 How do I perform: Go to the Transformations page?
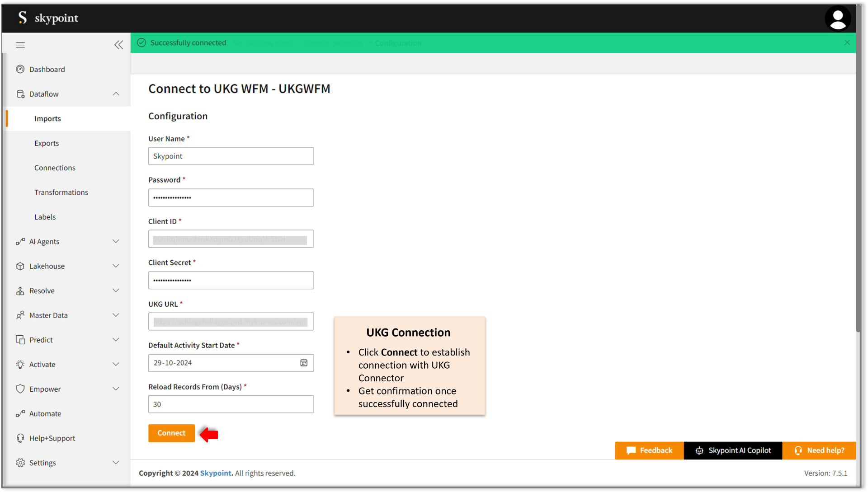tap(61, 192)
